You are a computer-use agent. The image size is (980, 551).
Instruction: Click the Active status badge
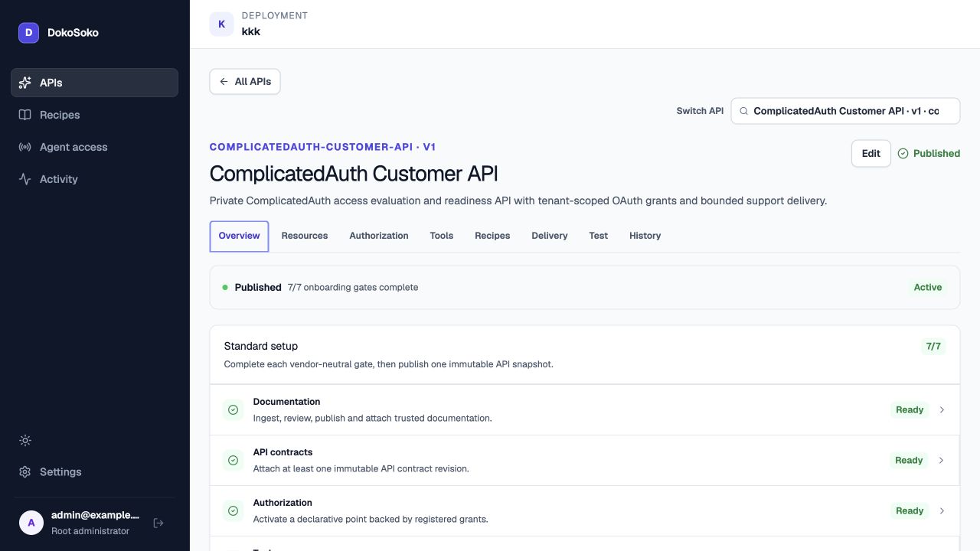928,287
